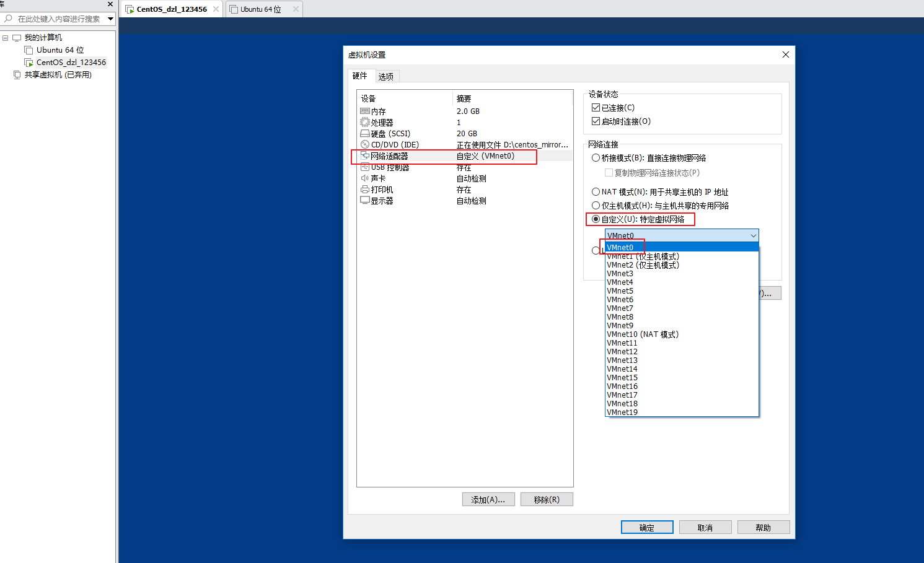Close the 虚拟机设置 dialog
This screenshot has width=924, height=563.
(x=786, y=55)
